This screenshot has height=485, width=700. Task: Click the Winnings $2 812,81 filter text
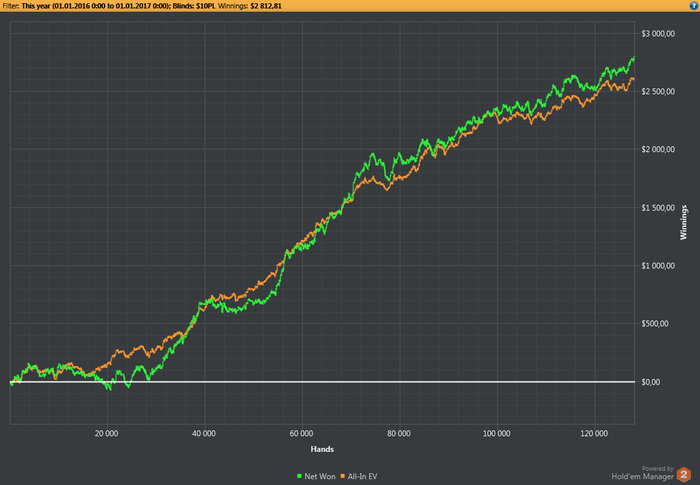click(x=250, y=6)
